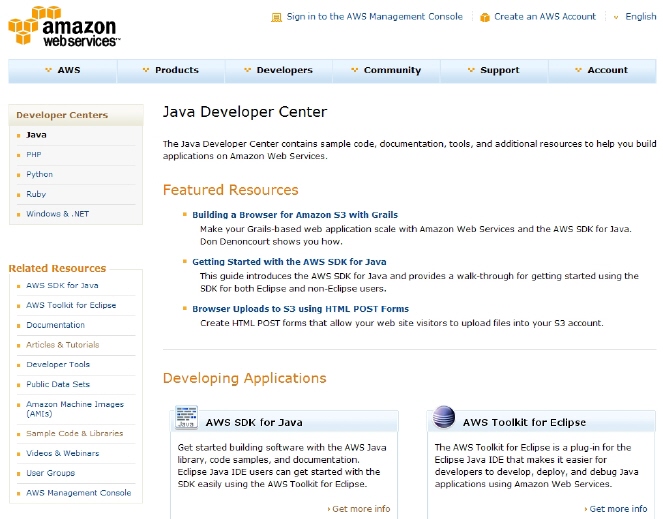Click the Developer Centers panel header
Screen dimensions: 663x519
76,115
